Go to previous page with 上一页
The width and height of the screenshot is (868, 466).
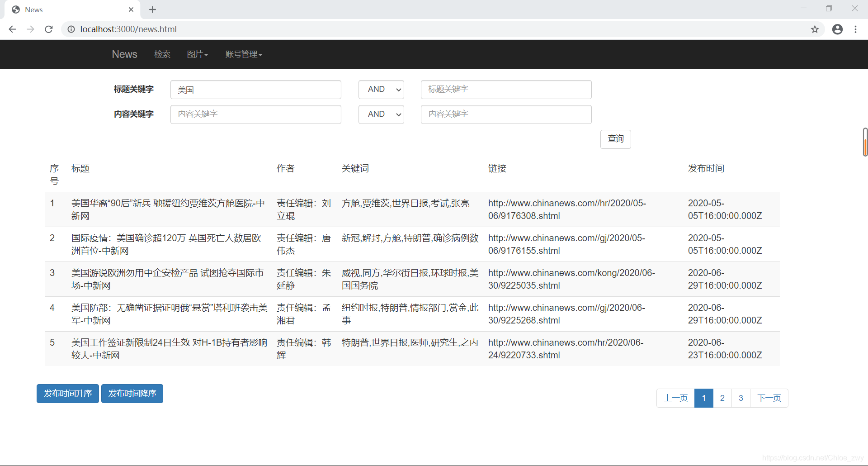click(675, 398)
